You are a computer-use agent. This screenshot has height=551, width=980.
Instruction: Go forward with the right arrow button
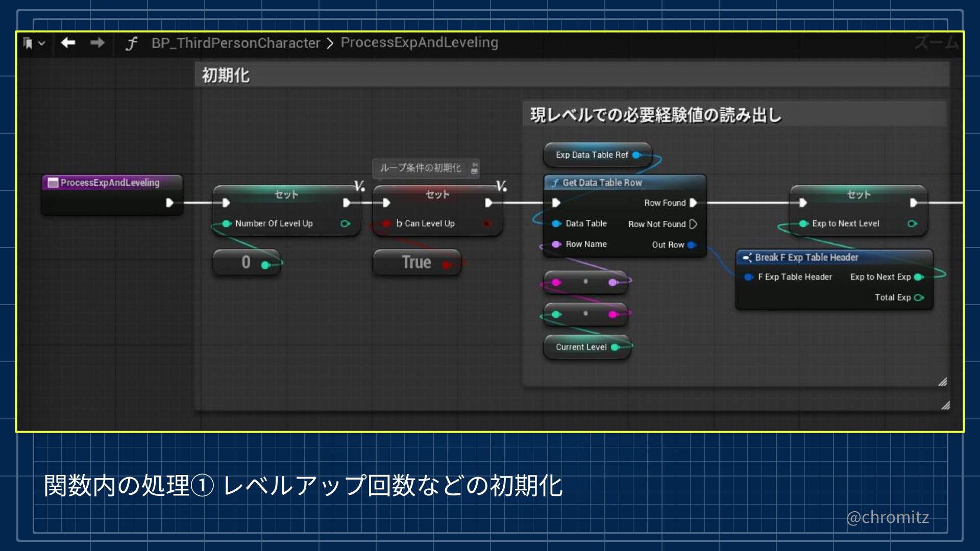pos(97,43)
